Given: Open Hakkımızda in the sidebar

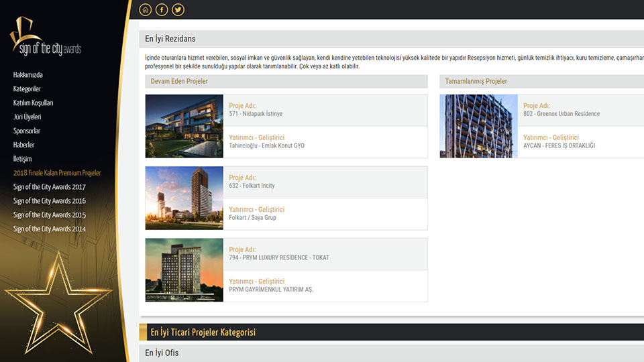Looking at the screenshot, I should tap(28, 74).
